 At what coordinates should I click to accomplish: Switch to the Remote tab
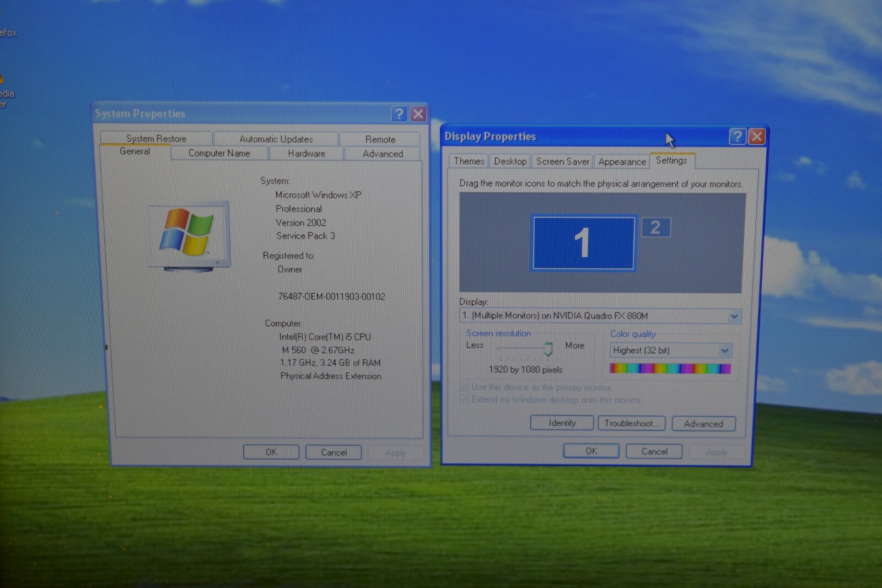pos(380,139)
